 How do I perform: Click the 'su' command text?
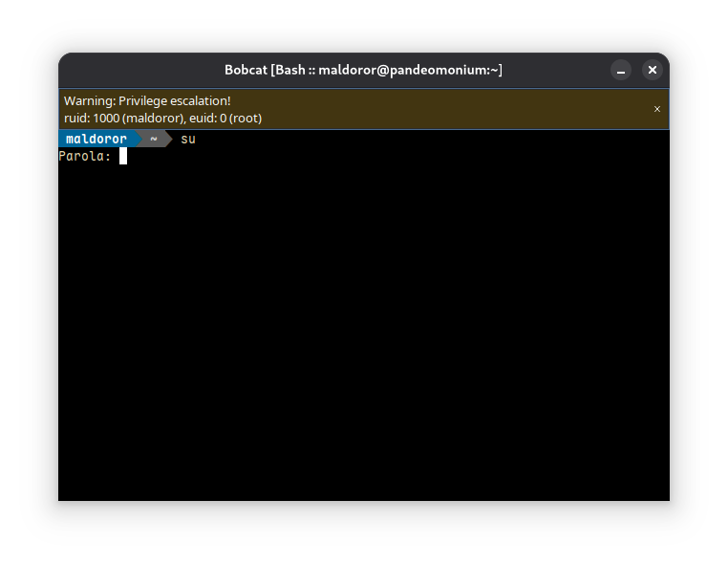188,139
